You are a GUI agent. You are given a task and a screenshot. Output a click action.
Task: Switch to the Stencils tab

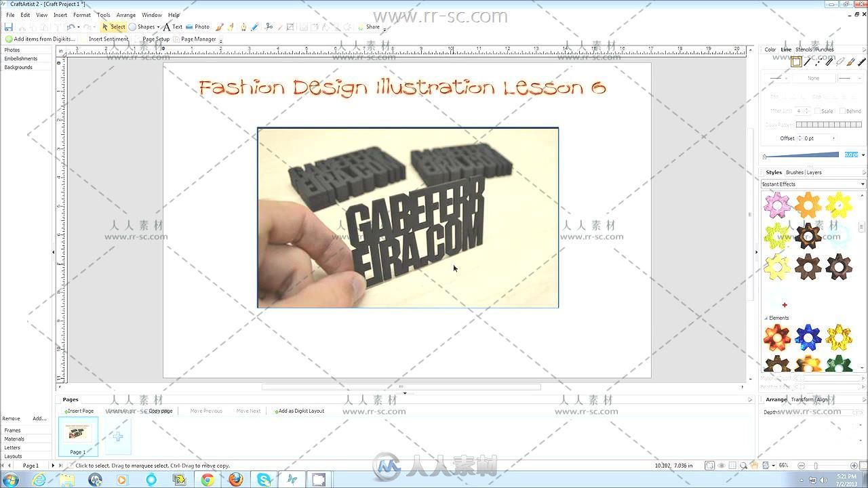804,49
